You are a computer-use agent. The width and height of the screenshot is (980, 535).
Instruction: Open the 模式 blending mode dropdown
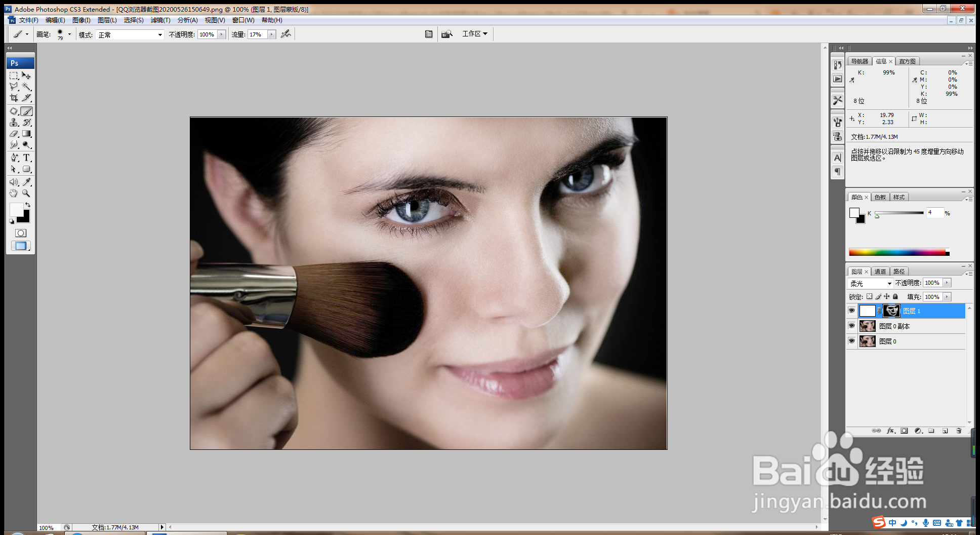pos(130,34)
